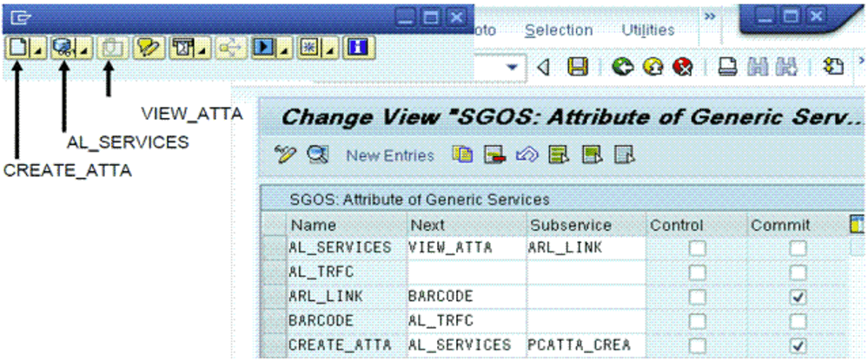Click the workflow hourglass icon

point(182,48)
